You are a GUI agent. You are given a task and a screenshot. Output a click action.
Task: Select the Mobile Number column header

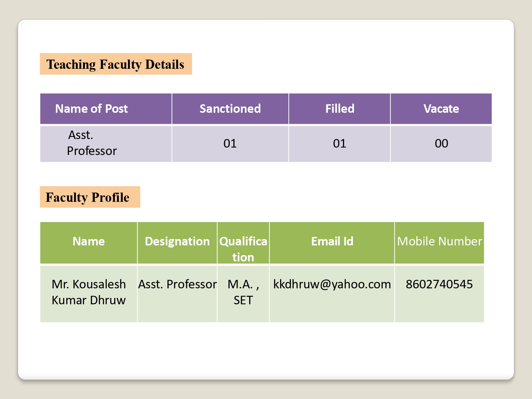pos(439,242)
